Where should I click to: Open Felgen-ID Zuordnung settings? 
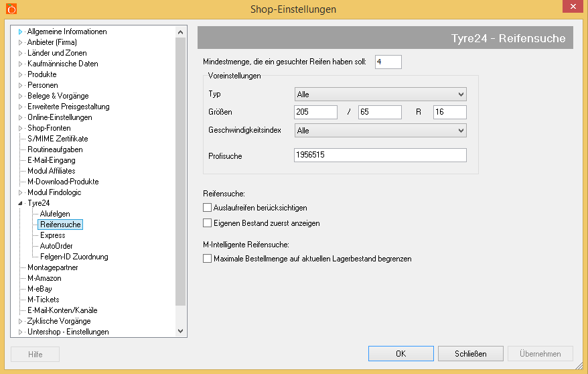[x=74, y=257]
